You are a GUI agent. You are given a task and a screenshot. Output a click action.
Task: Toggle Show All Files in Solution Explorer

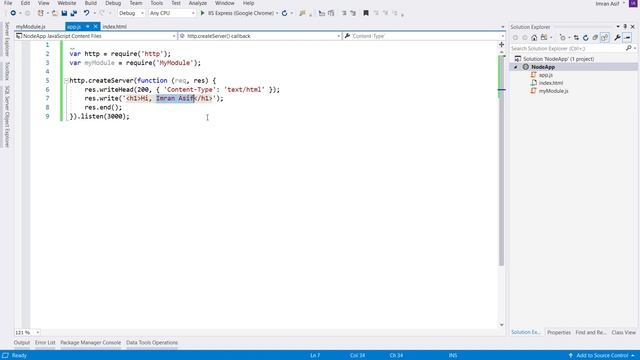(604, 38)
